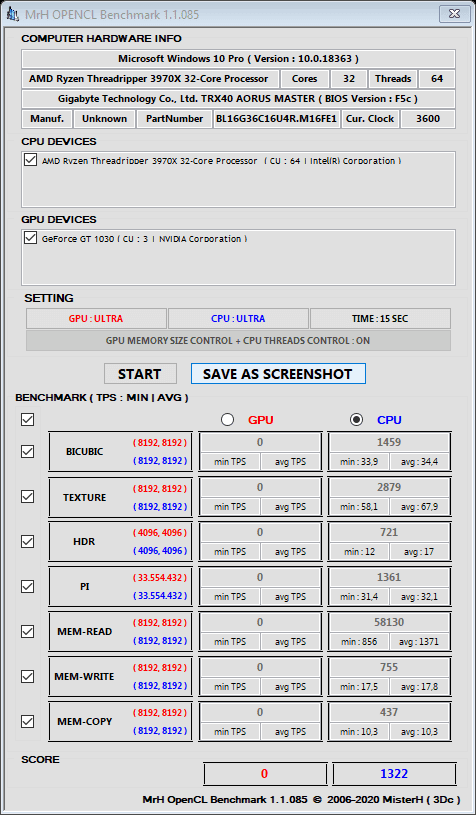The image size is (476, 815).
Task: Click the TEXTURE CPU result 2879
Action: [x=389, y=487]
